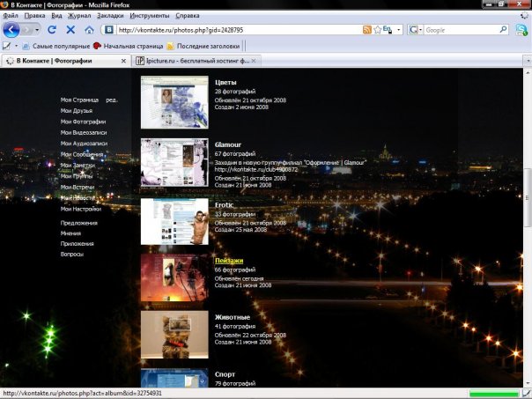Open the Инструменты menu
532x399 pixels.
click(150, 16)
